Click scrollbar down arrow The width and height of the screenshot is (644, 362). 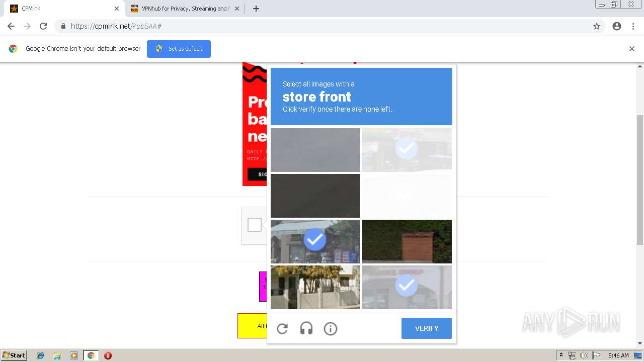pos(640,343)
